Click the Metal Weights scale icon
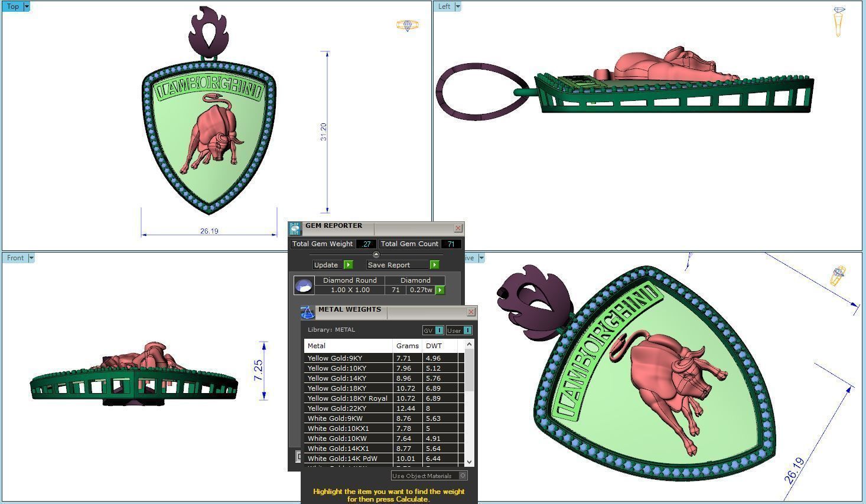The image size is (866, 504). 307,313
